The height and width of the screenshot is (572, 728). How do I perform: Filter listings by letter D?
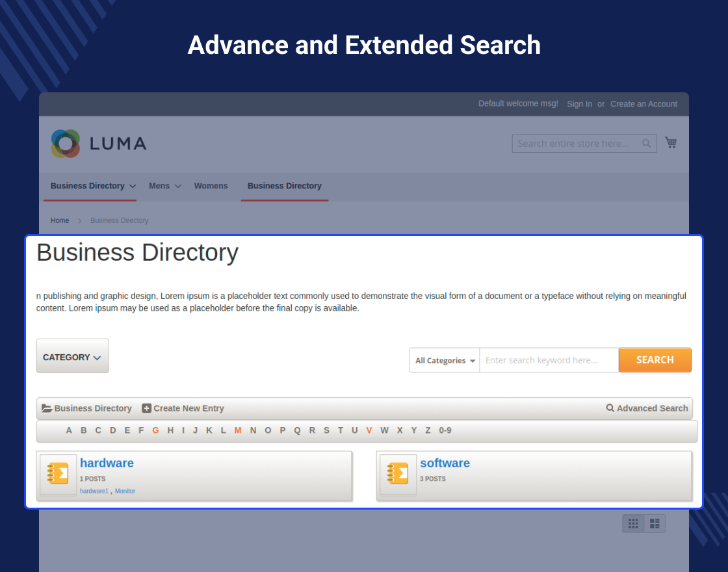coord(113,430)
